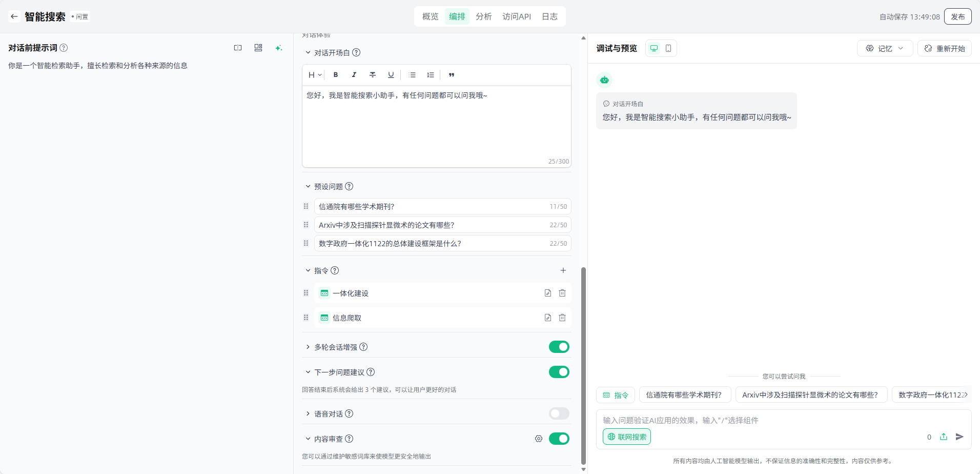This screenshot has width=980, height=474.
Task: Click the 发布 button
Action: pyautogui.click(x=957, y=16)
